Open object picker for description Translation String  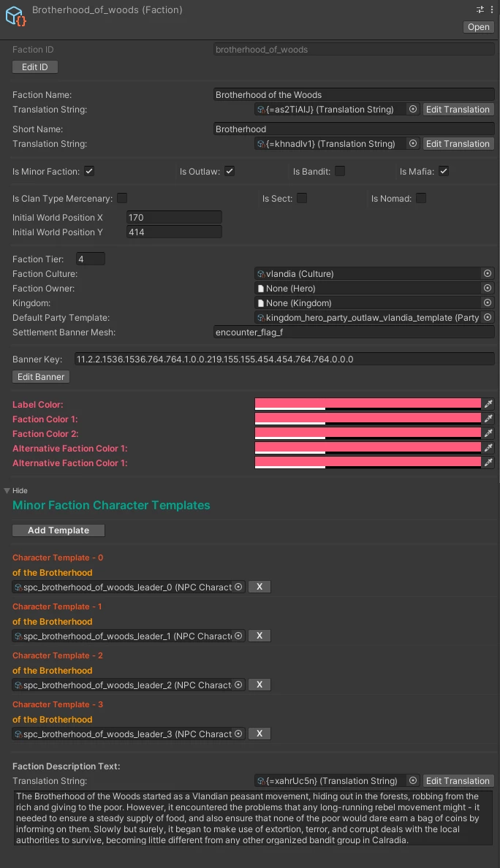(413, 780)
